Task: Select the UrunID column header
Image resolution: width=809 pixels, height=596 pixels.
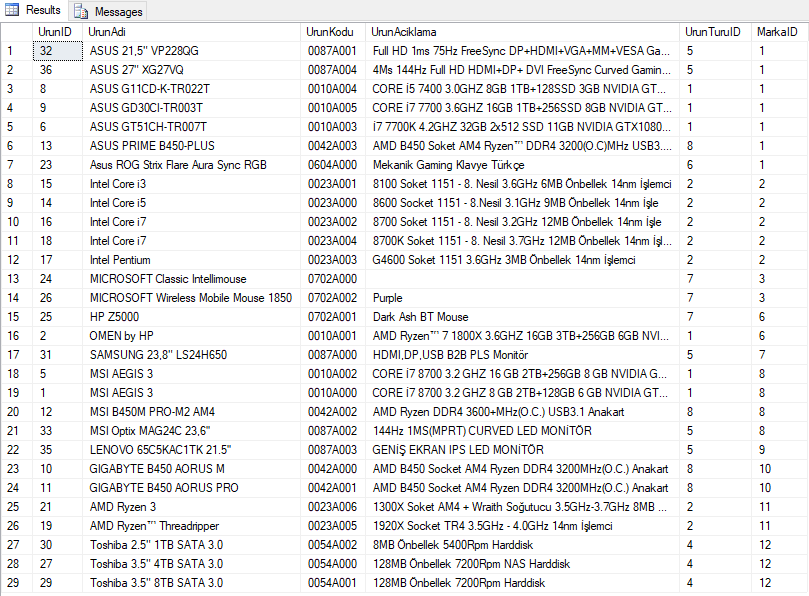Action: point(57,32)
